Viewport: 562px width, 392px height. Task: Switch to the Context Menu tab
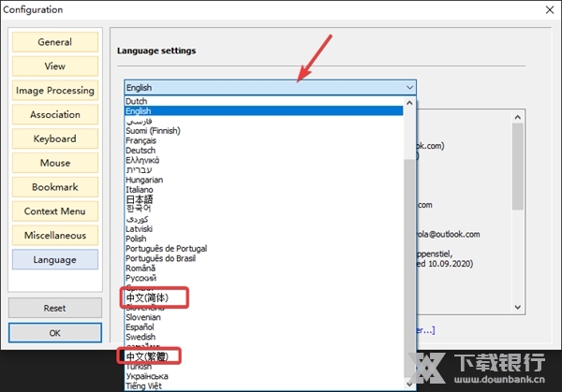tap(55, 211)
